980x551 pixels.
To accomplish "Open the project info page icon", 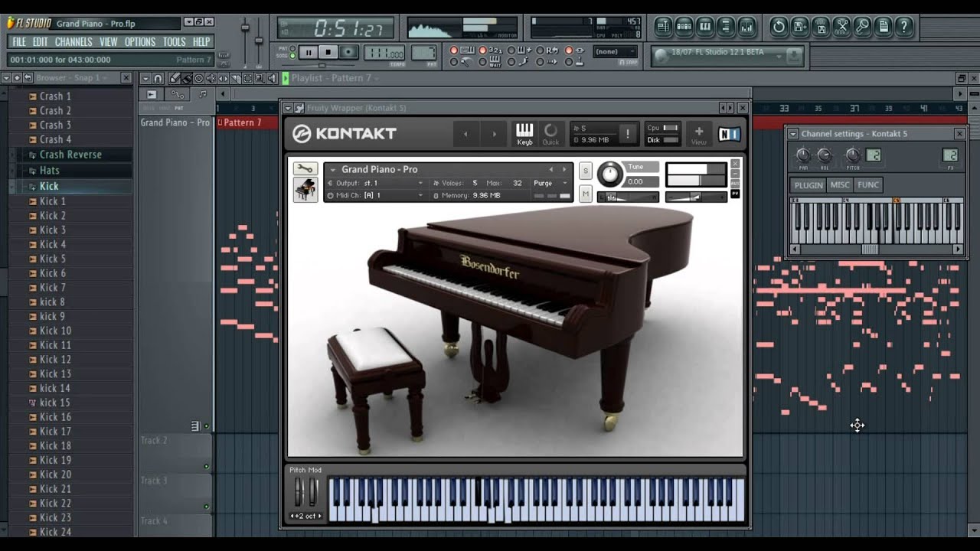I will click(883, 26).
